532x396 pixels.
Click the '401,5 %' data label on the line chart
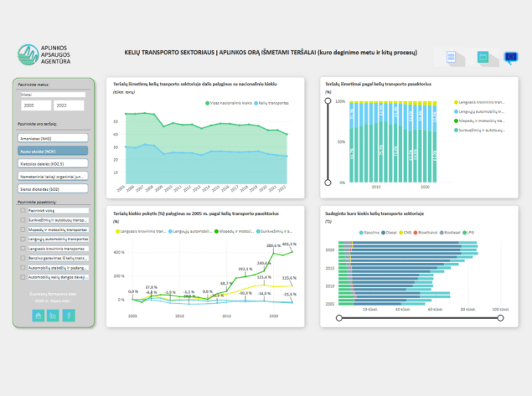point(289,244)
